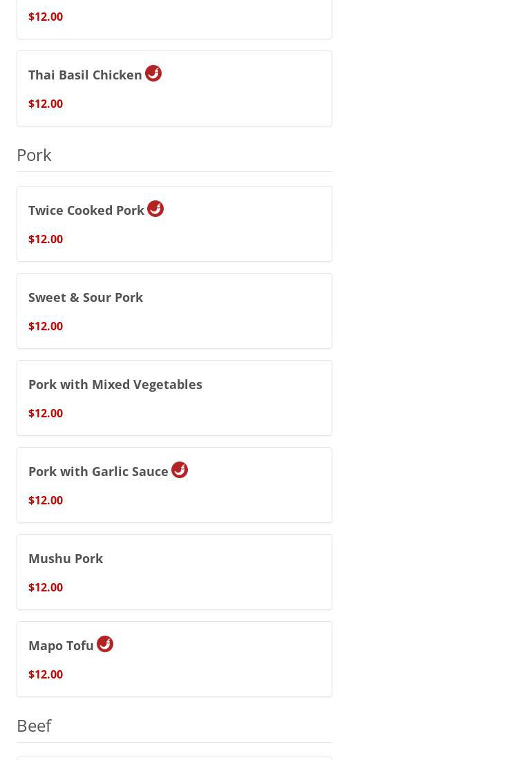Click the spicy icon beside Twice Cooked Pork

(155, 209)
